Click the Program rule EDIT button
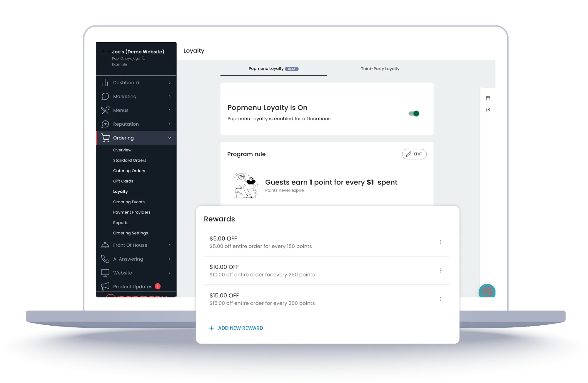Viewport: 588px width, 383px height. point(414,154)
